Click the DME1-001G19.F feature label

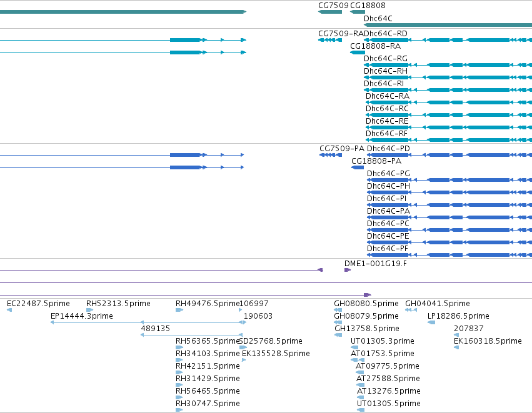(x=376, y=264)
